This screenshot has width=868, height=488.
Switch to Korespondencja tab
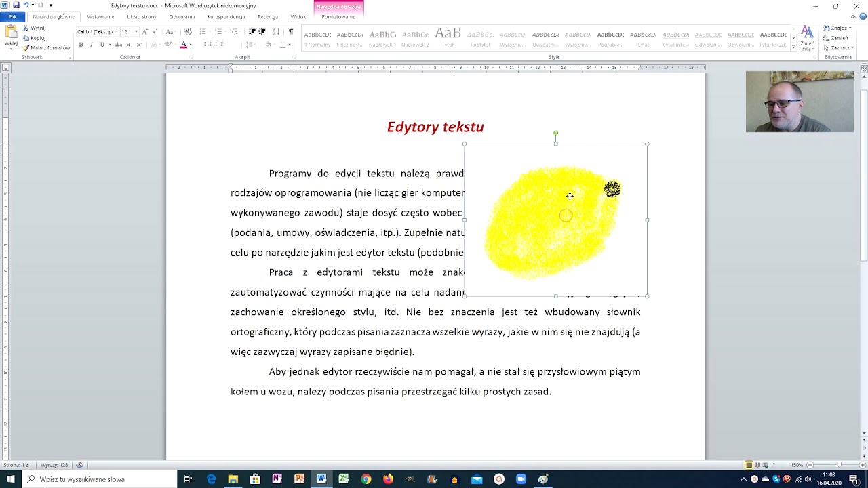coord(226,16)
